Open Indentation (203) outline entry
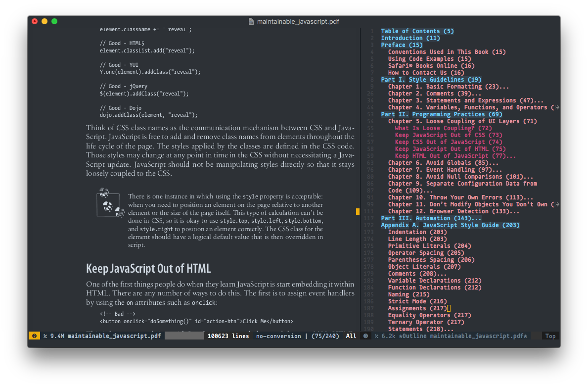Viewport: 588px width, 387px height. click(x=417, y=233)
